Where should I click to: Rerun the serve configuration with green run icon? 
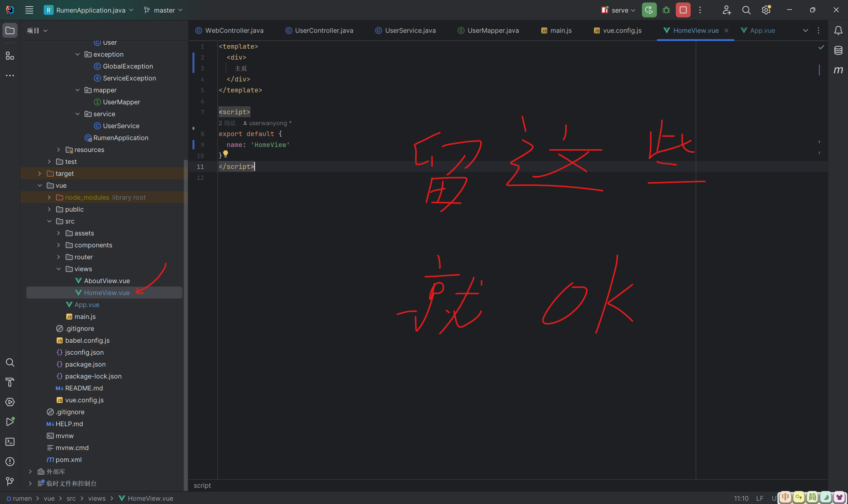[649, 10]
